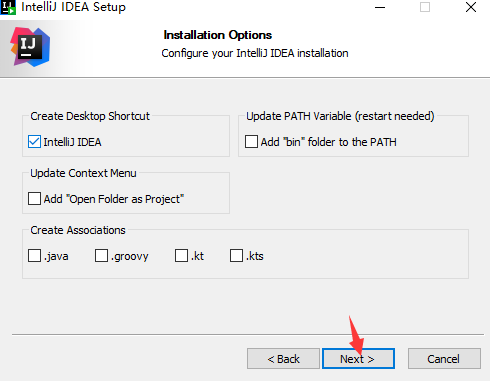Click the "Configure your IntelliJ IDEA installation" subtitle
The width and height of the screenshot is (490, 381).
255,53
